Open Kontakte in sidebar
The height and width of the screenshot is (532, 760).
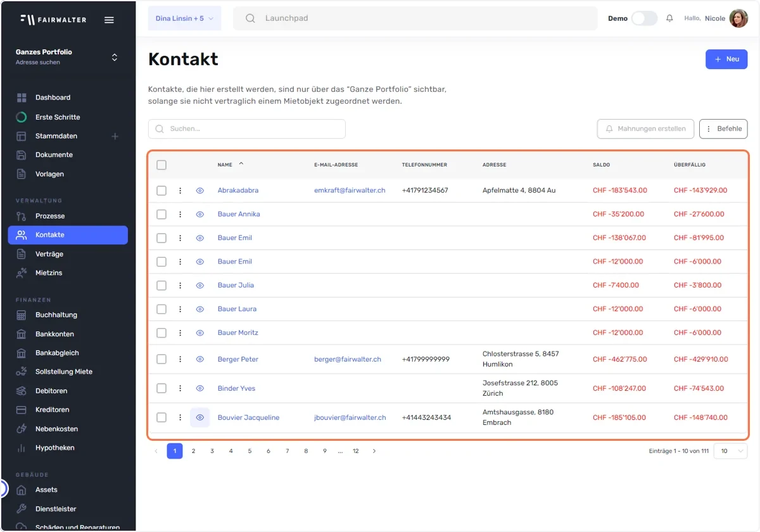point(68,235)
